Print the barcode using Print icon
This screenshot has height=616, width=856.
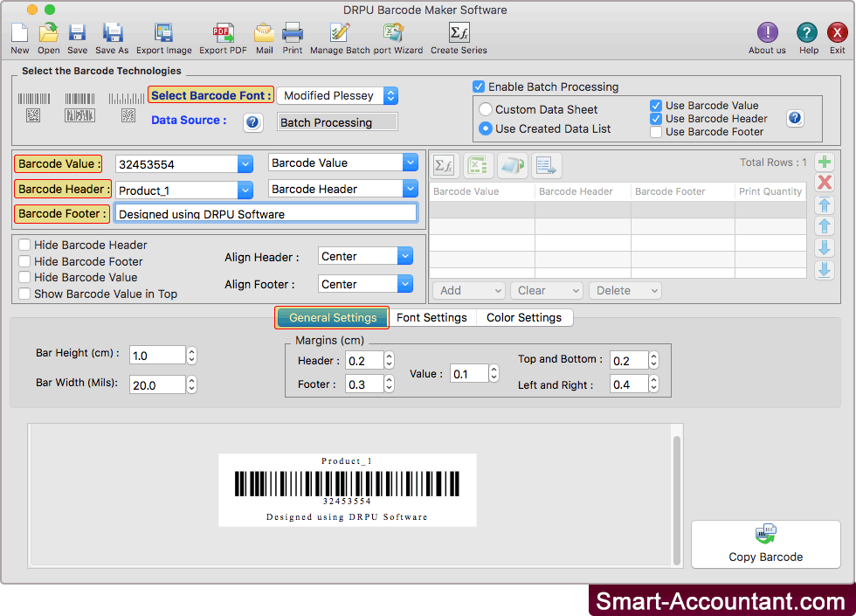coord(292,33)
